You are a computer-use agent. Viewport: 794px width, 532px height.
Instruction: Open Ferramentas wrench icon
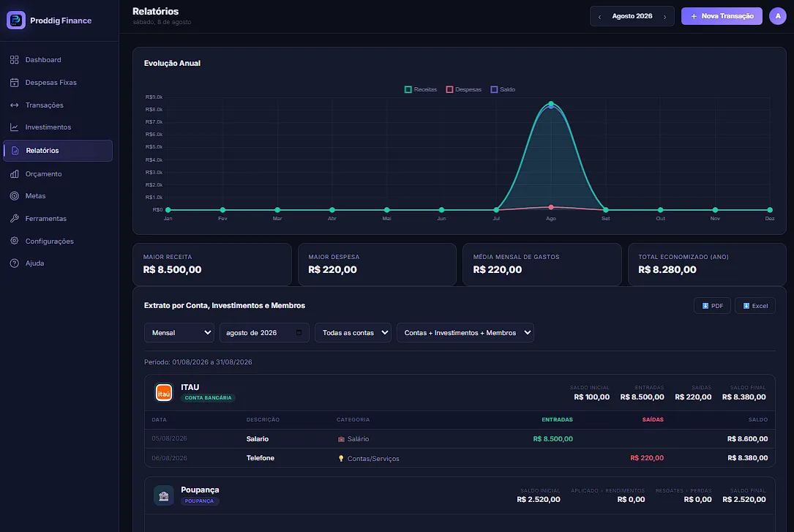click(14, 219)
